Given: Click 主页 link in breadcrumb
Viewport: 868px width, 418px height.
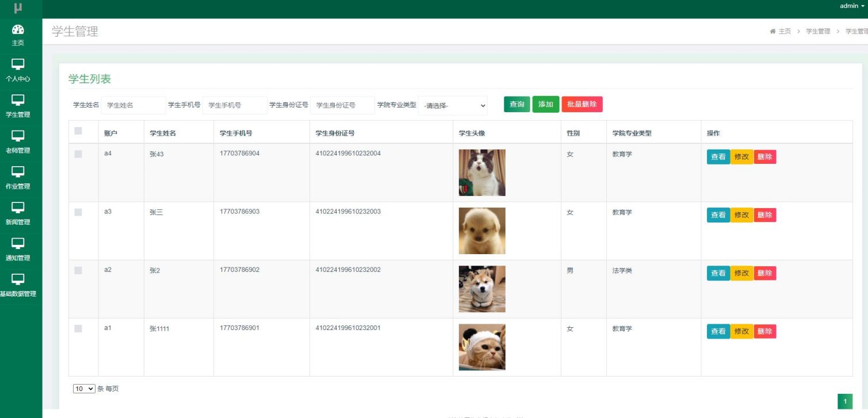Looking at the screenshot, I should [x=785, y=31].
